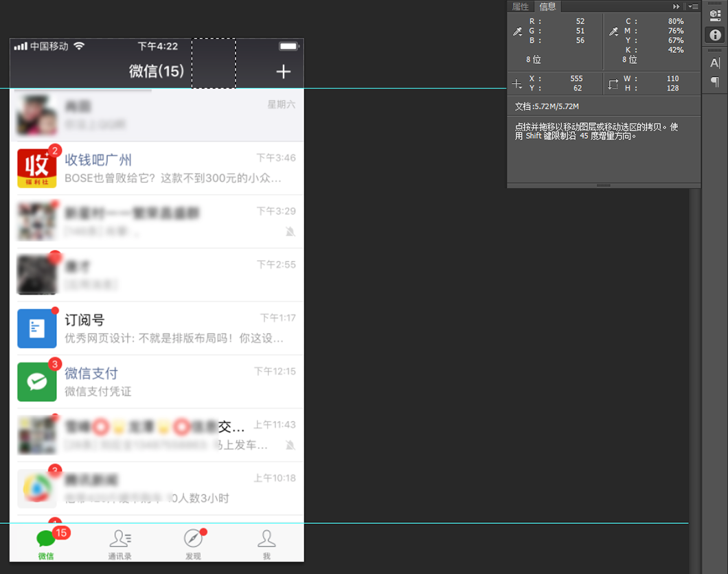Screen dimensions: 728x574
Task: Click the dock drag handle above 3D icon
Action: coord(715,3)
